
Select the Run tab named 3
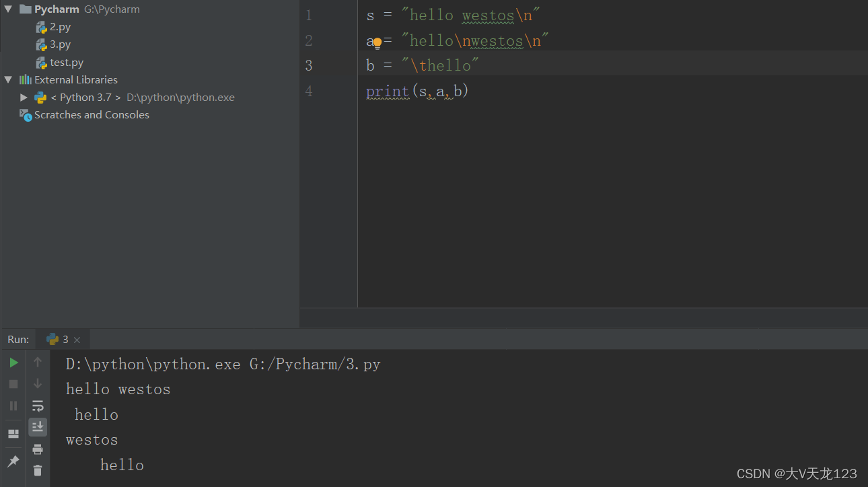[x=63, y=340]
